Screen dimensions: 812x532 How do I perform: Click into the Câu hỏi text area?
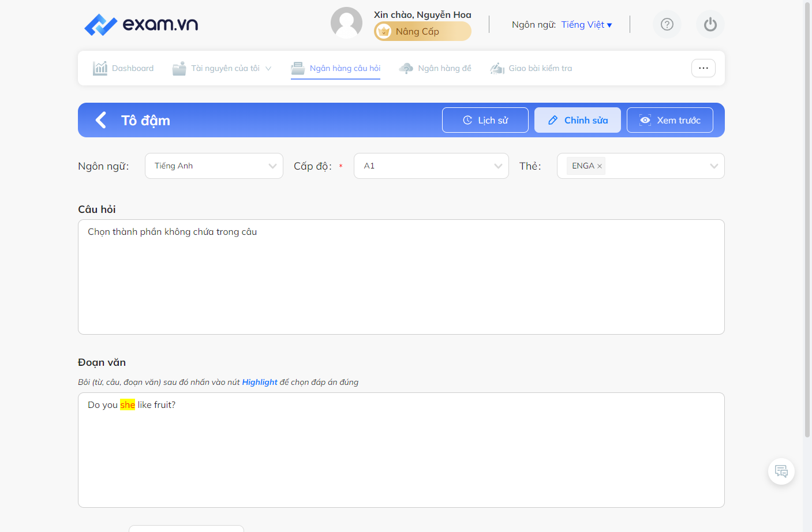coord(401,277)
